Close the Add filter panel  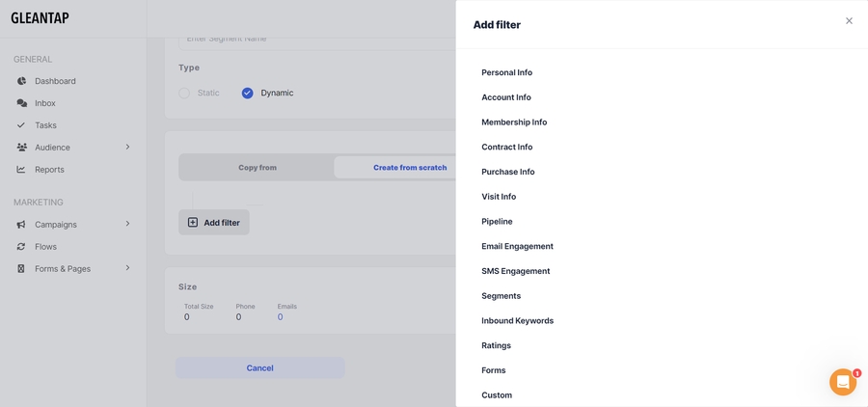(x=849, y=20)
